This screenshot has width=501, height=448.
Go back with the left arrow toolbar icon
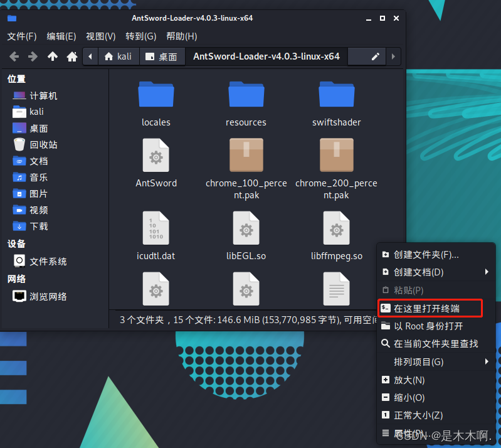pyautogui.click(x=14, y=56)
